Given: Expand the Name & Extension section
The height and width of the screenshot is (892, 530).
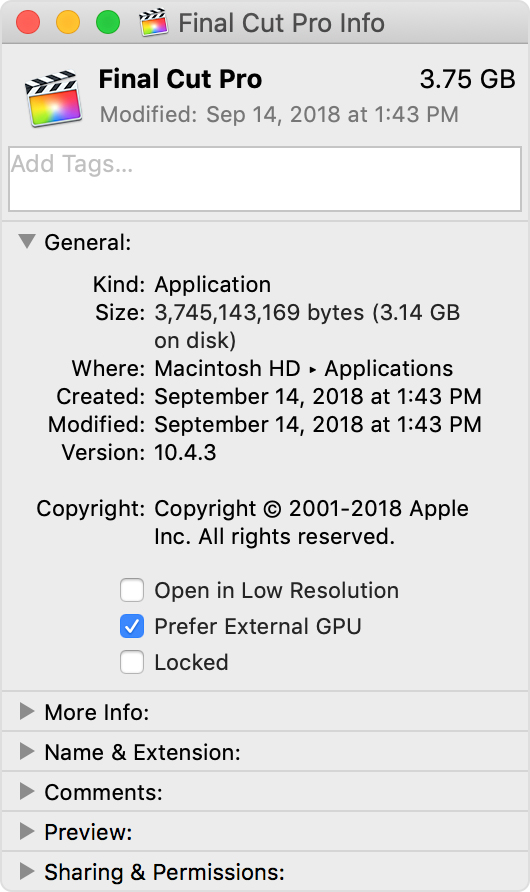Looking at the screenshot, I should [x=27, y=751].
